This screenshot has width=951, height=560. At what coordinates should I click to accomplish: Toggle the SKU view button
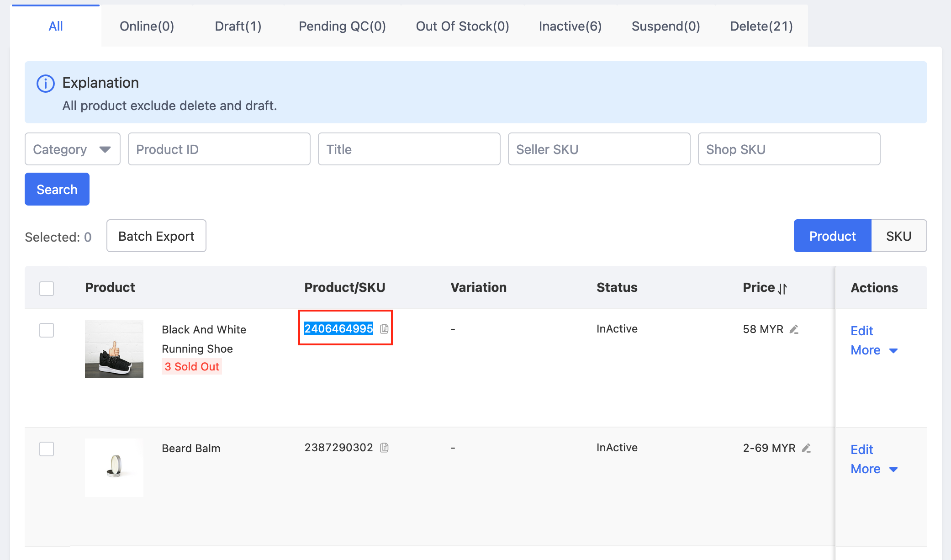click(x=898, y=236)
